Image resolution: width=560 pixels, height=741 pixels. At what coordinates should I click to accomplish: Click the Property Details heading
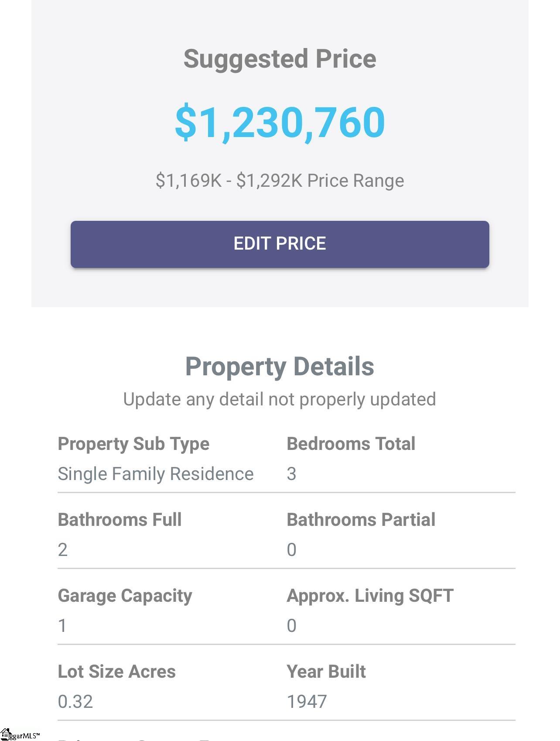click(280, 366)
